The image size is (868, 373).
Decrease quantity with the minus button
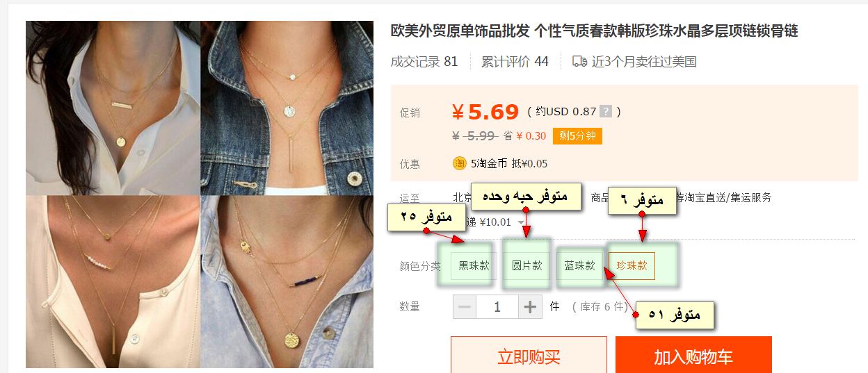pyautogui.click(x=465, y=306)
